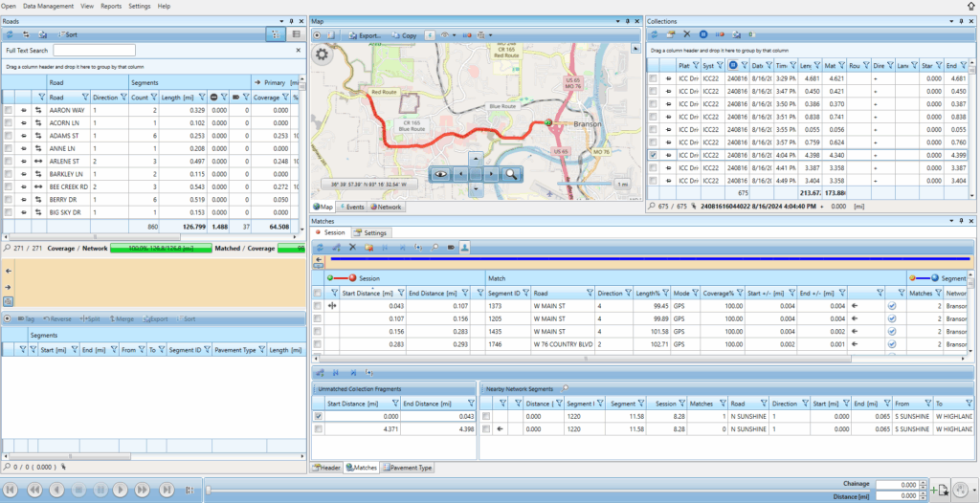Check the 4.371 unmatched fragment checkbox

tap(319, 429)
